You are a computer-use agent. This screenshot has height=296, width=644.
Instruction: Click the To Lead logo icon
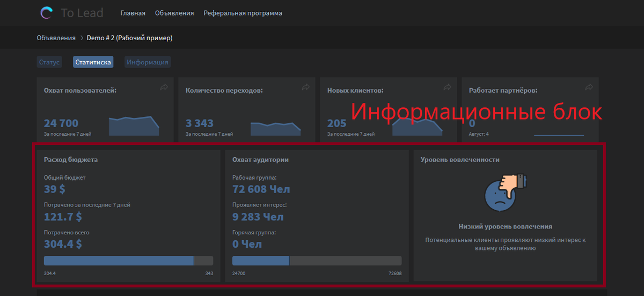click(47, 13)
